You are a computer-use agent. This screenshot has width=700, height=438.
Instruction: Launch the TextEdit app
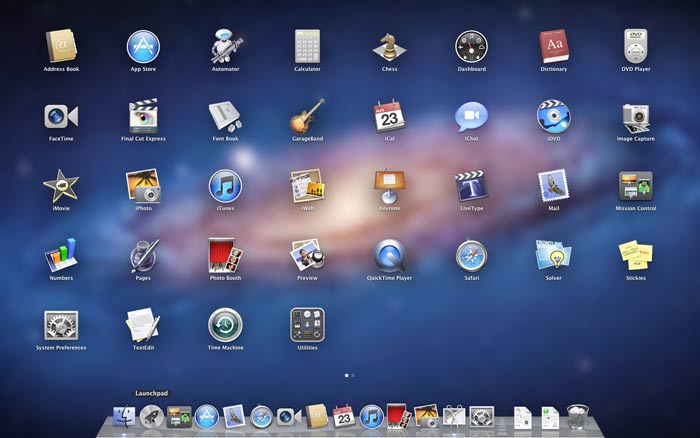(143, 325)
